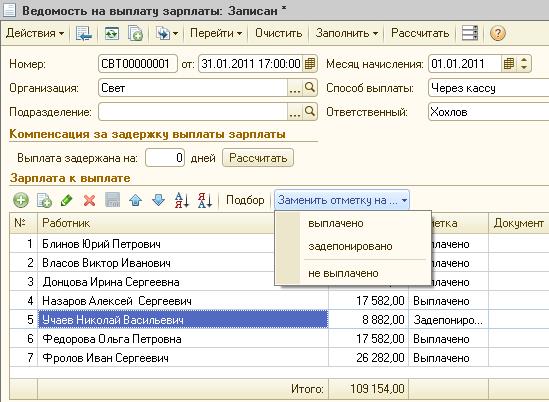Click the Номер input field
Viewport: 549px width, 402px height.
coord(138,64)
